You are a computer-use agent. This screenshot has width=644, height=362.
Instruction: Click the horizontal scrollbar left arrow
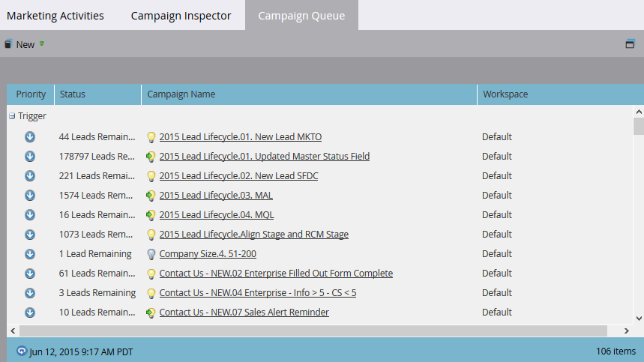coord(13,331)
